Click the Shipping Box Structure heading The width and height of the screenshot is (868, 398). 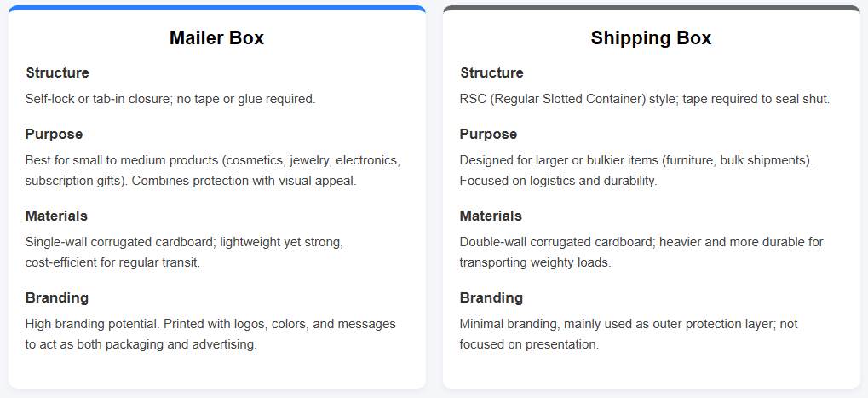tap(491, 73)
